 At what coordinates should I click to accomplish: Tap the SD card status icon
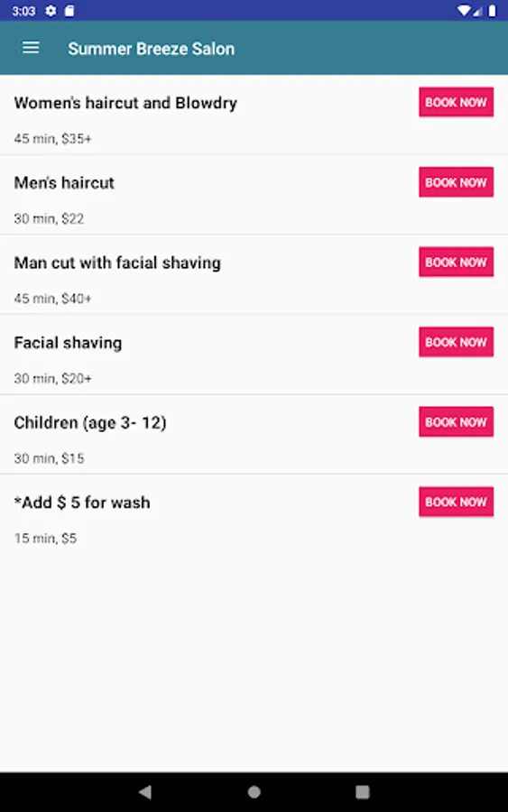point(69,10)
